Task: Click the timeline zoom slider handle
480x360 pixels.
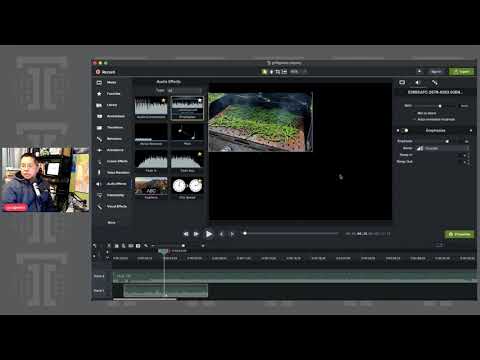Action: tap(183, 246)
